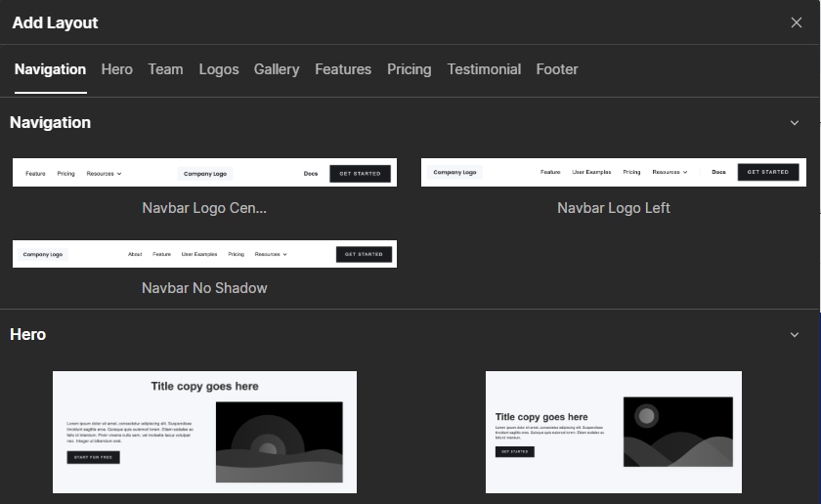Select the Navbar No Shadow layout thumbnail

204,254
